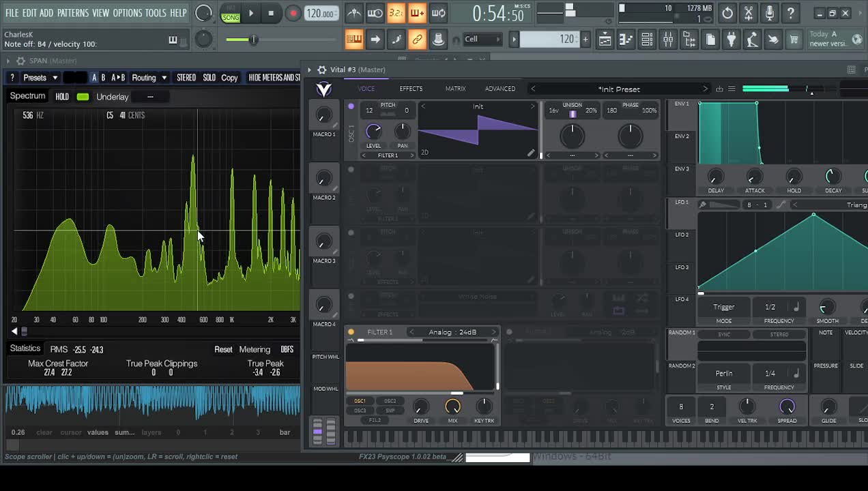Screen dimensions: 868x491
Task: Click the STEREO button in SPAN
Action: point(186,78)
